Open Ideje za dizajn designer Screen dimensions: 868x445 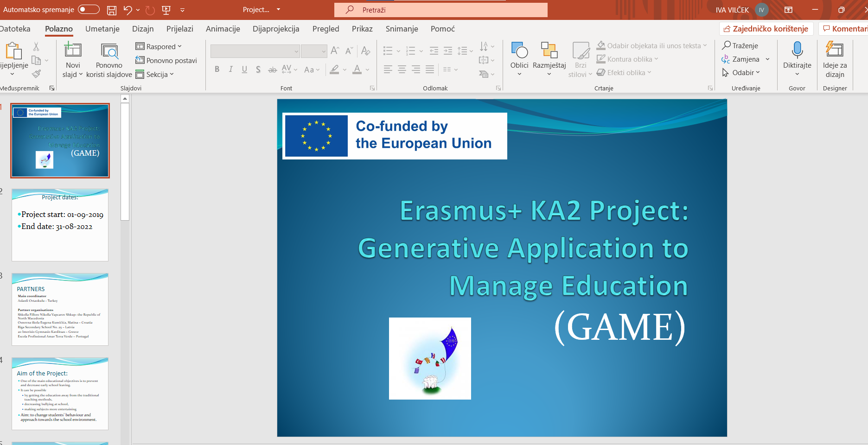(835, 59)
